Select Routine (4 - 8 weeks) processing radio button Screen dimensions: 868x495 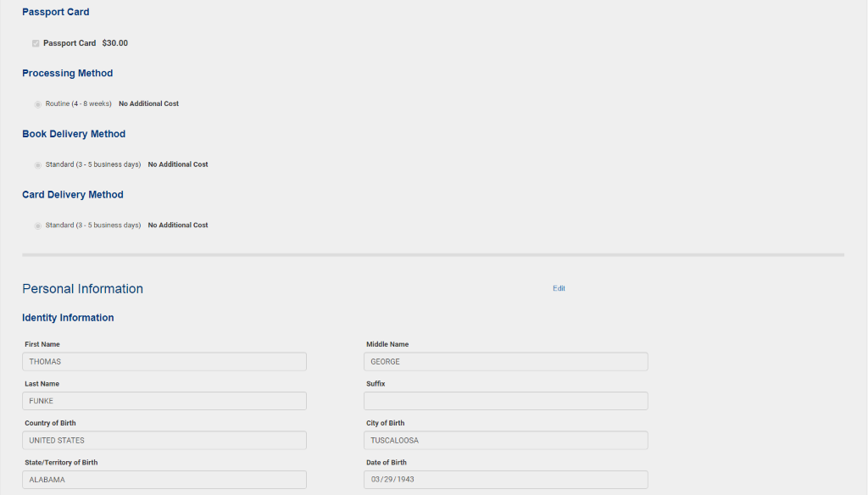[x=37, y=104]
